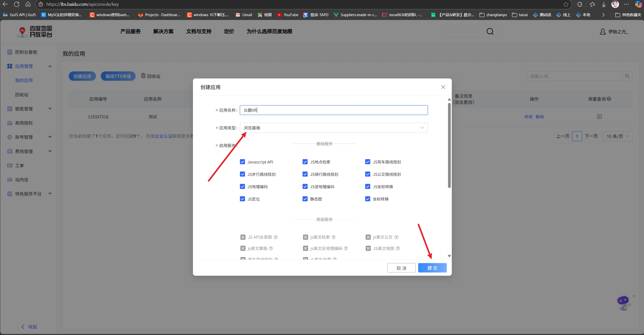Uncheck the JS骑行路线规划 checkbox
This screenshot has height=335, width=644.
click(x=305, y=174)
